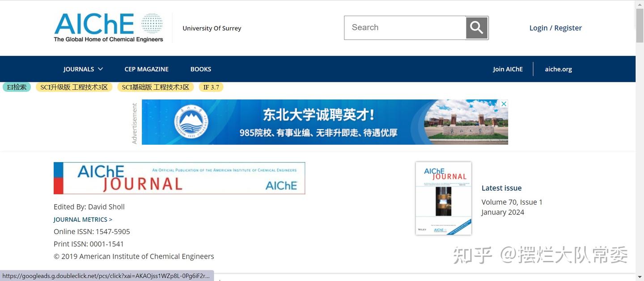Select the CEP MAGAZINE menu item
644x281 pixels.
point(146,69)
